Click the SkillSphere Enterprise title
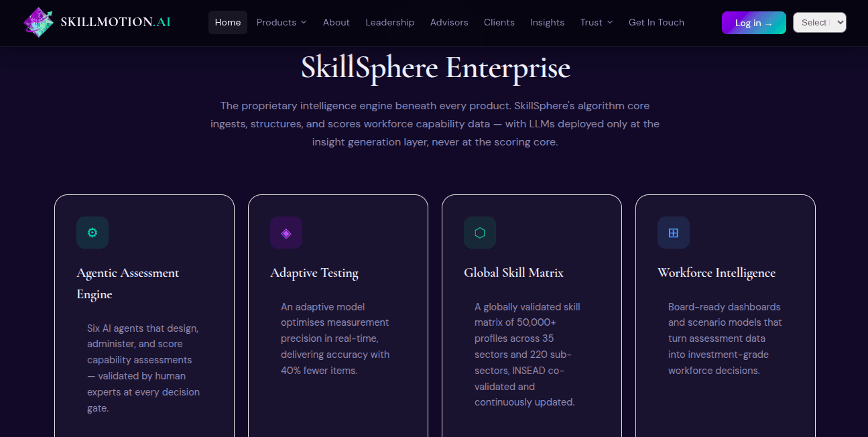 (436, 68)
